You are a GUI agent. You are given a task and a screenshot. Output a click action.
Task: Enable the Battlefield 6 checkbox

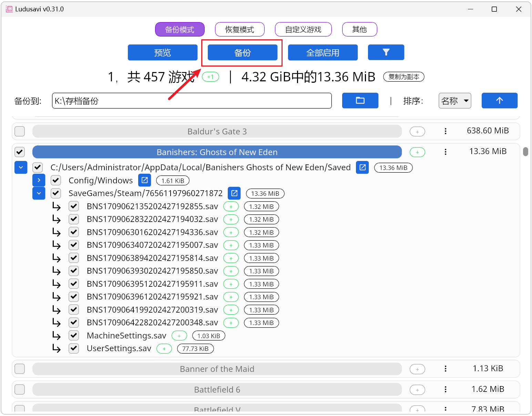point(20,389)
